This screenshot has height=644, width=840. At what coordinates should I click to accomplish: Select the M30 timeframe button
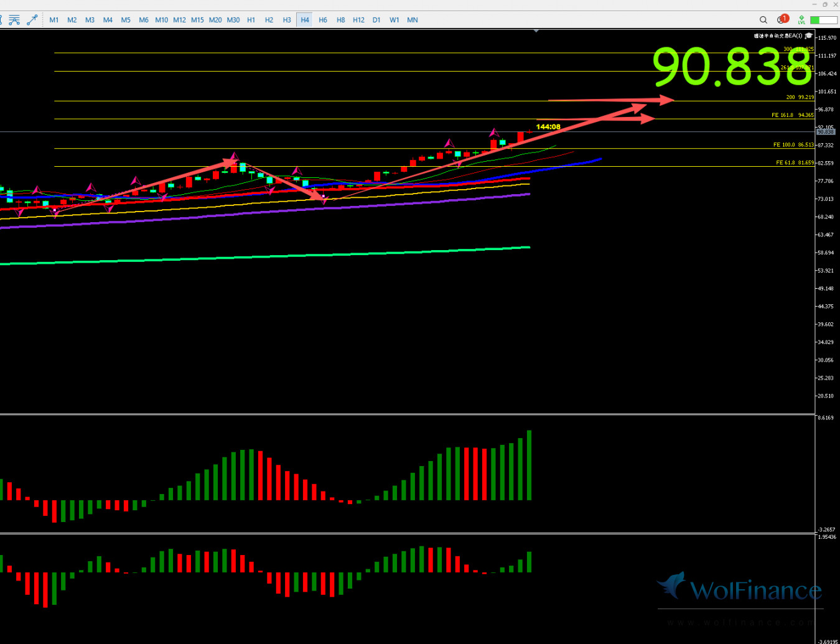[233, 20]
